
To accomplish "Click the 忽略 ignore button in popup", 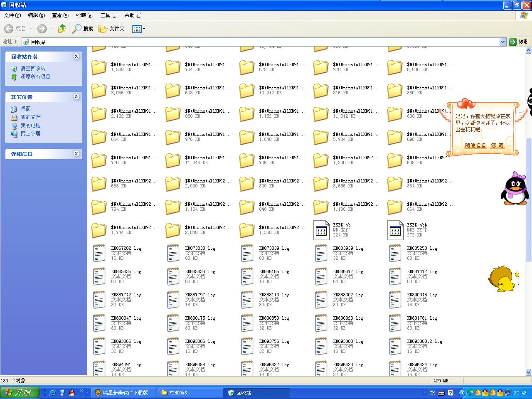I will coord(497,145).
